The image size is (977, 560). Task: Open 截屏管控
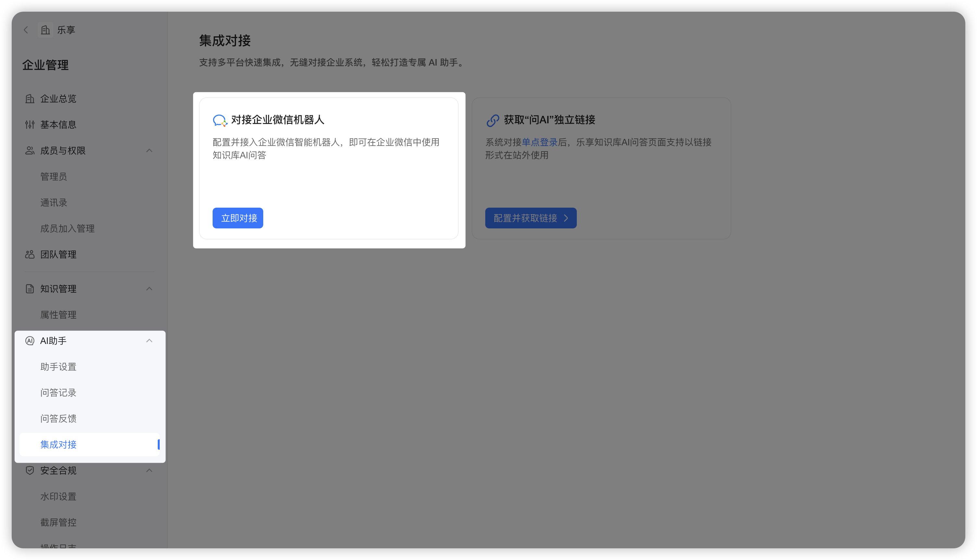[x=89, y=522]
